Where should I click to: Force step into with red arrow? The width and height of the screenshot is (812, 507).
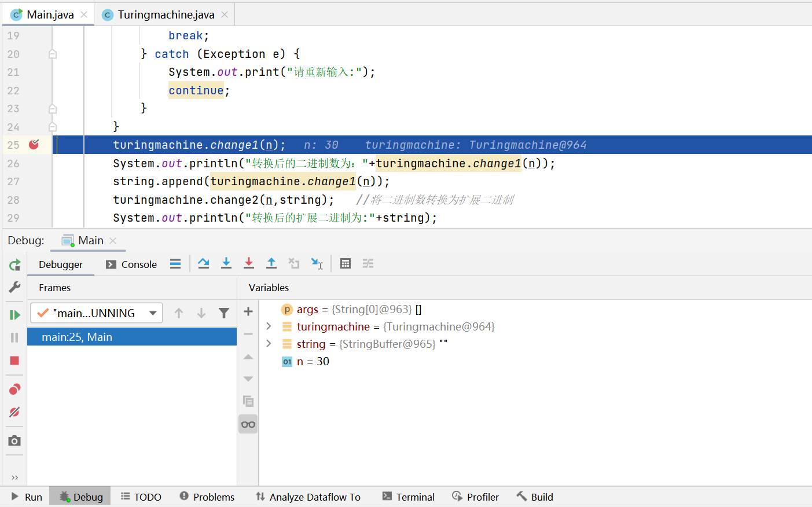click(249, 264)
